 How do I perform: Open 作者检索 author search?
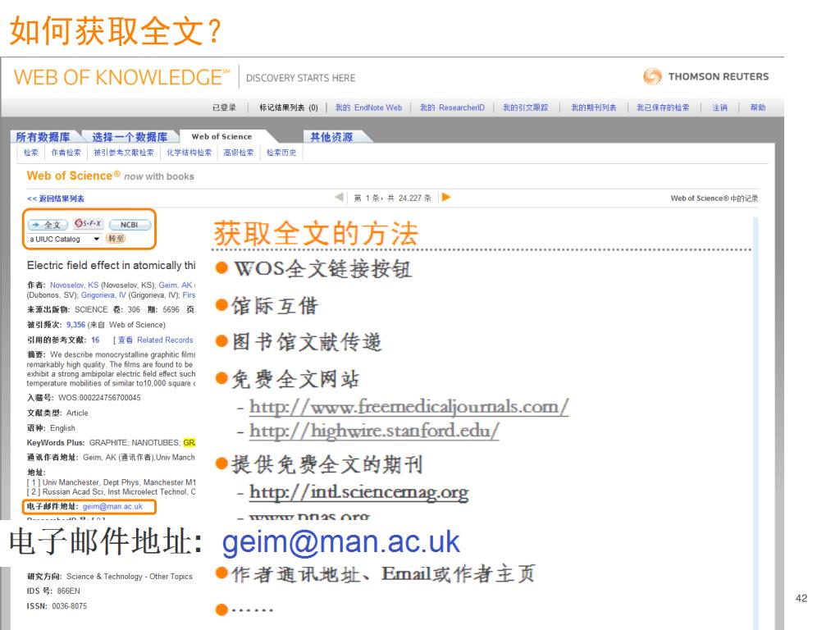[66, 153]
